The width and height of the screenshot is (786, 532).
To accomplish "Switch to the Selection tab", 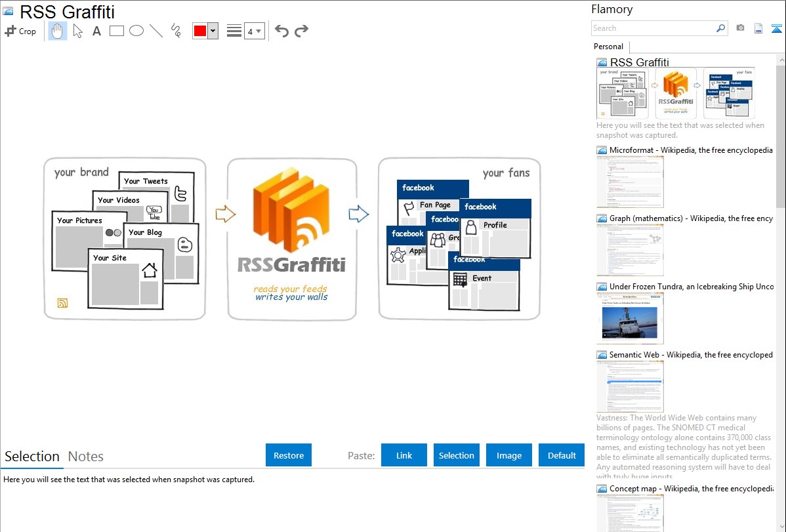I will pyautogui.click(x=32, y=457).
